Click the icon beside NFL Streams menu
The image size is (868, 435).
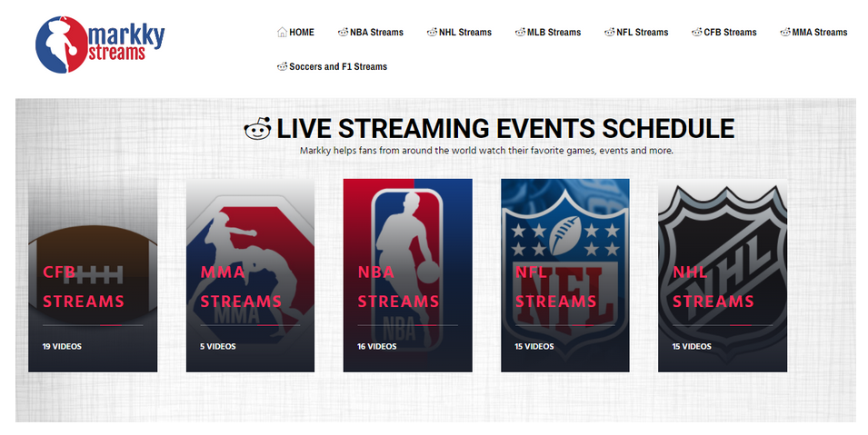tap(609, 33)
